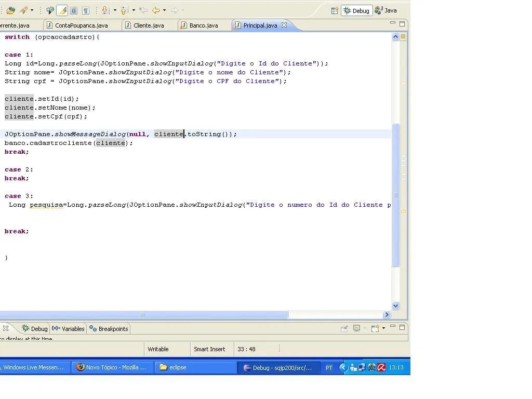Open Next Annotation dropdown arrow
This screenshot has width=532, height=399.
pyautogui.click(x=114, y=10)
